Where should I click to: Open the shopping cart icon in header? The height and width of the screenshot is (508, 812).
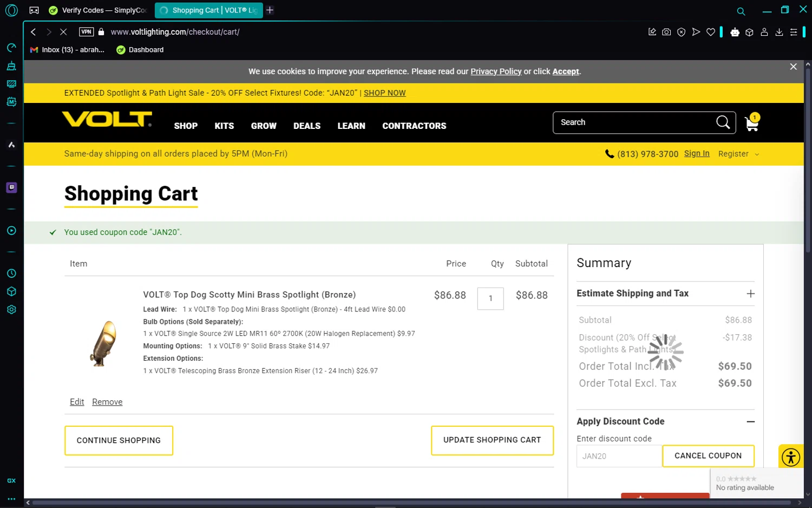(x=752, y=123)
